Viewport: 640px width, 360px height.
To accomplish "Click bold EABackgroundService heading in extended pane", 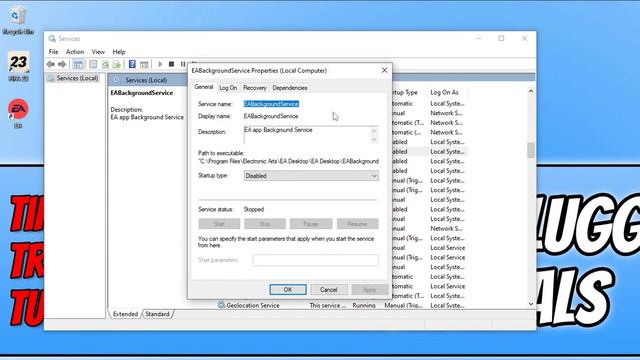I will pyautogui.click(x=142, y=93).
